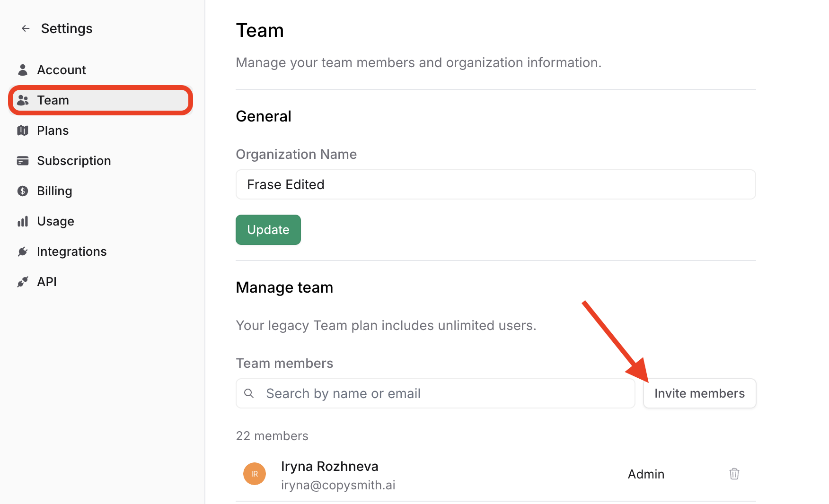Click the Search by name or email box
The width and height of the screenshot is (829, 504).
pos(445,393)
